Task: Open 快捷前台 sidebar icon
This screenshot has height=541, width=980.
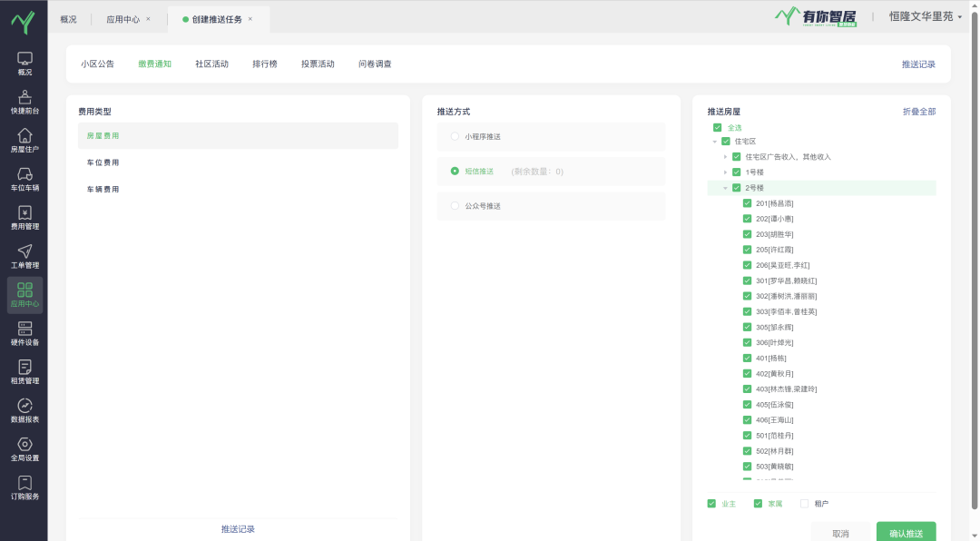Action: (24, 98)
